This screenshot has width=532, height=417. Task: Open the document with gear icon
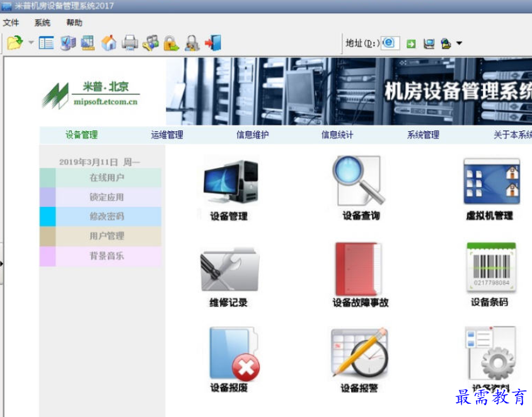click(x=492, y=353)
